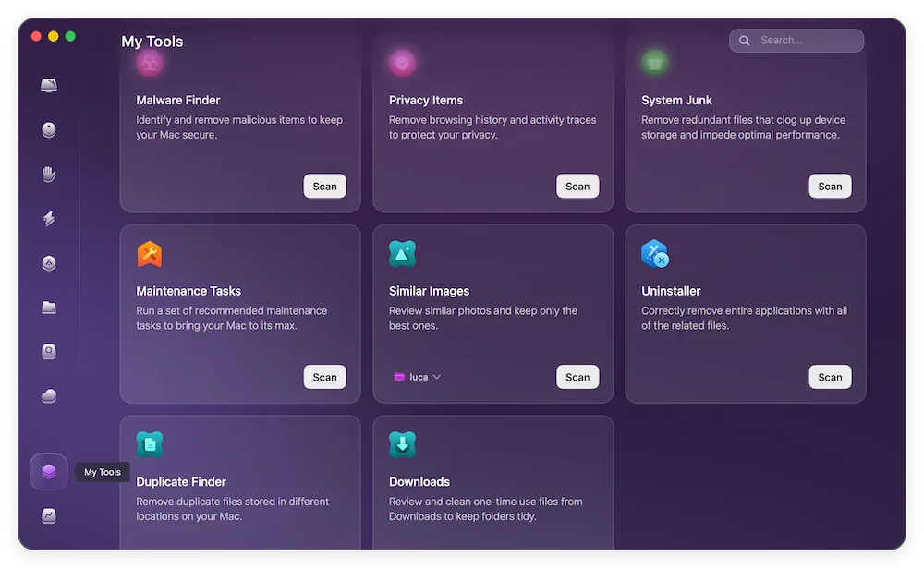Click the Downloads title
Screen dimensions: 924x568
pos(419,482)
